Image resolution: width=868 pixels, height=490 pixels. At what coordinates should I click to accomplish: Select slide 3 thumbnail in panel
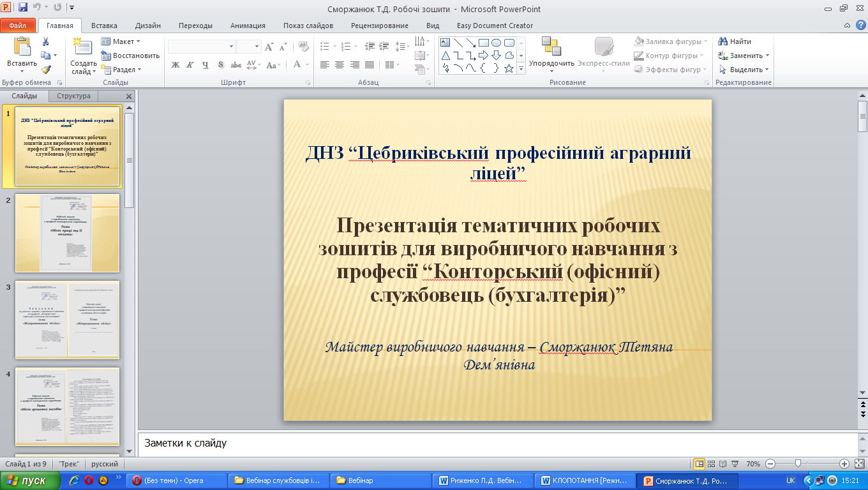67,320
